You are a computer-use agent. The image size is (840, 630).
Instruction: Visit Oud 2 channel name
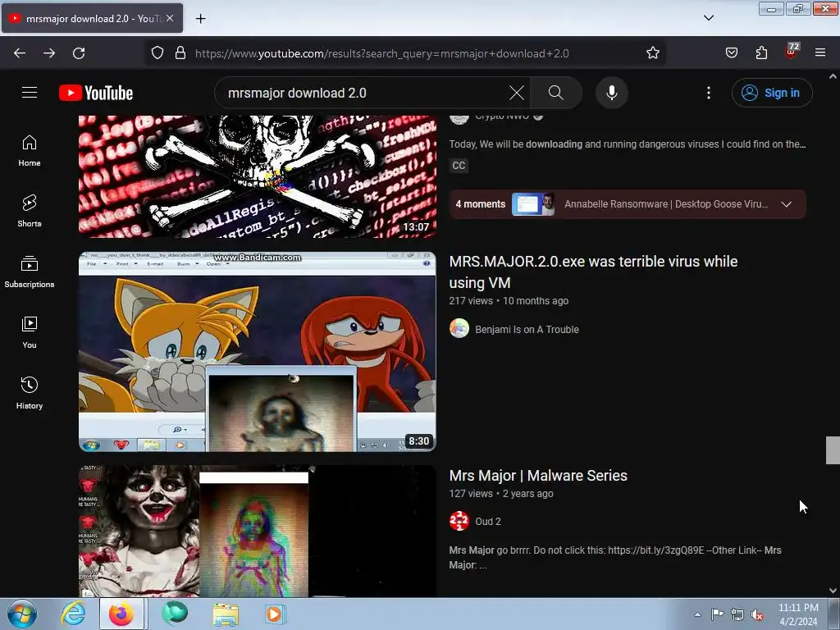coord(488,522)
